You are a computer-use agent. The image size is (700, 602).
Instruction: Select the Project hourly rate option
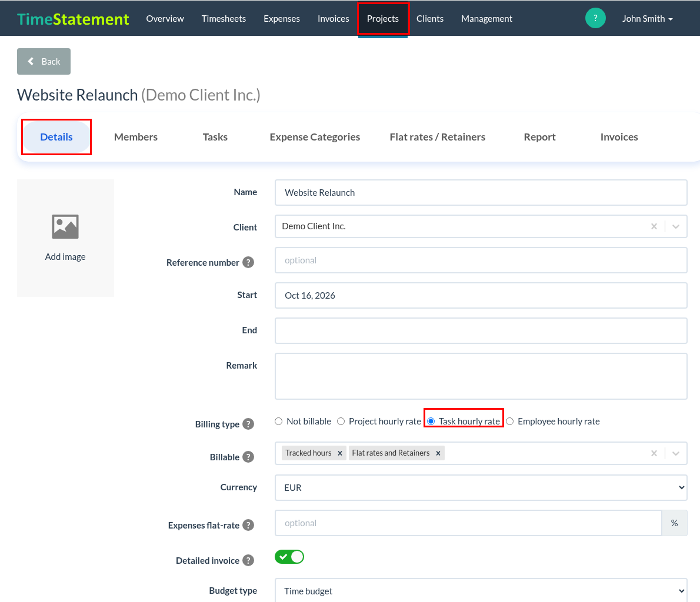341,422
